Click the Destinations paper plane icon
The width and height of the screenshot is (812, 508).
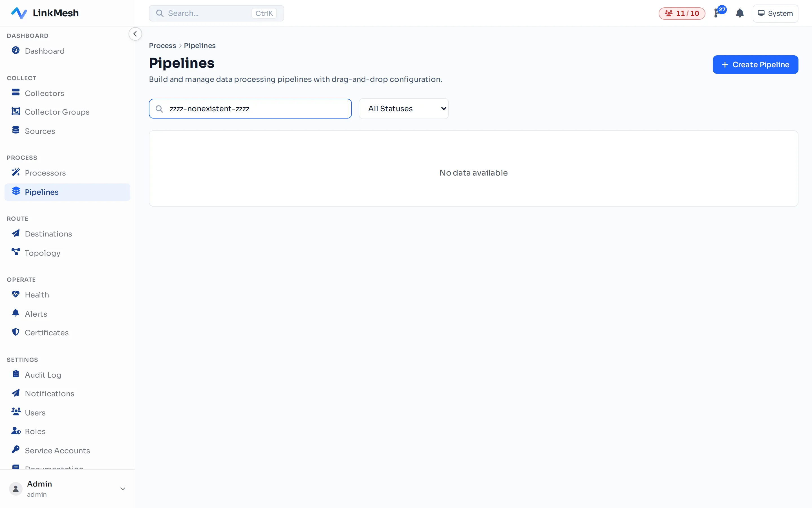pos(16,233)
